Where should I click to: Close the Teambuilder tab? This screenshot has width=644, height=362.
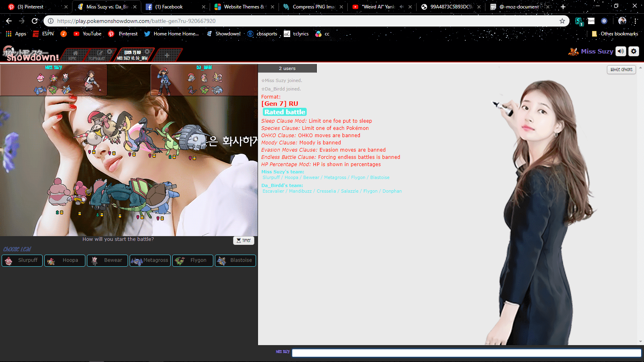(109, 51)
